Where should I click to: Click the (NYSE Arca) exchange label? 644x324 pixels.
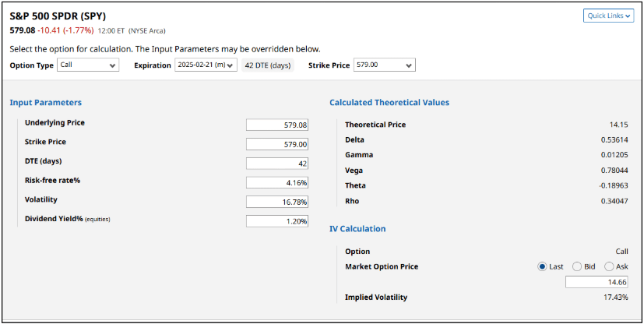pos(147,31)
